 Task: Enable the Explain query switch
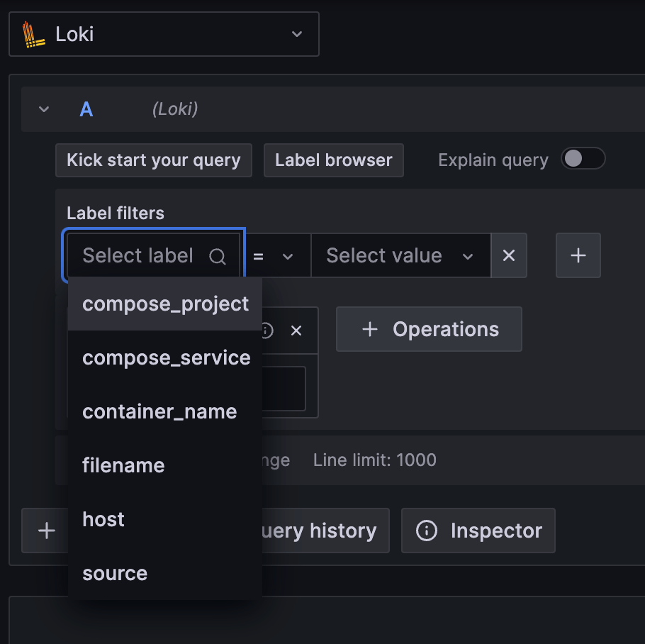[x=583, y=159]
